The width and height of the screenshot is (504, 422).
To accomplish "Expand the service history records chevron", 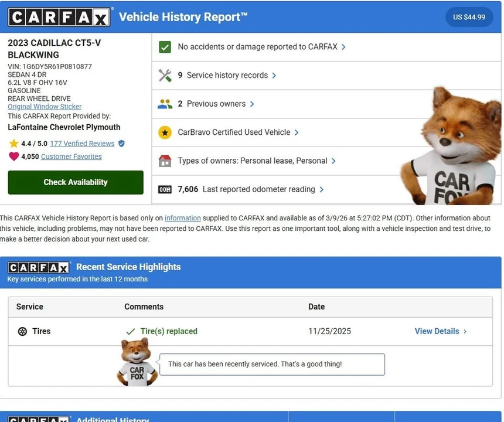I will coord(274,76).
